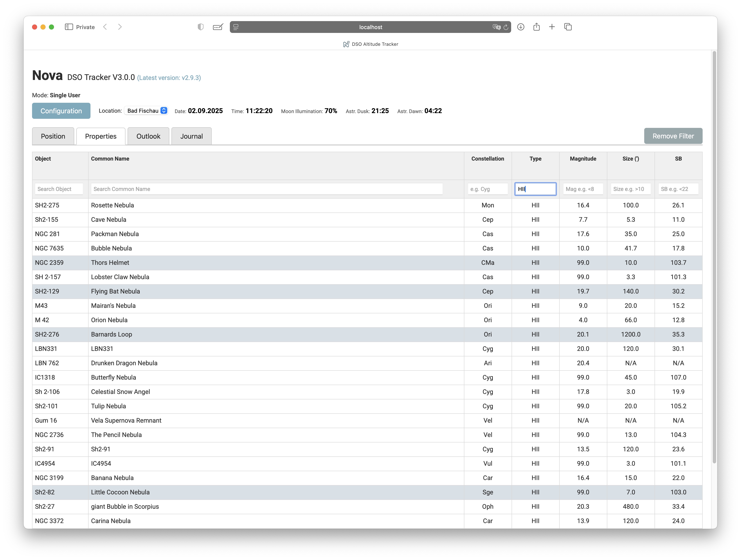The image size is (741, 560).
Task: Focus the Search Common Name field
Action: 266,189
